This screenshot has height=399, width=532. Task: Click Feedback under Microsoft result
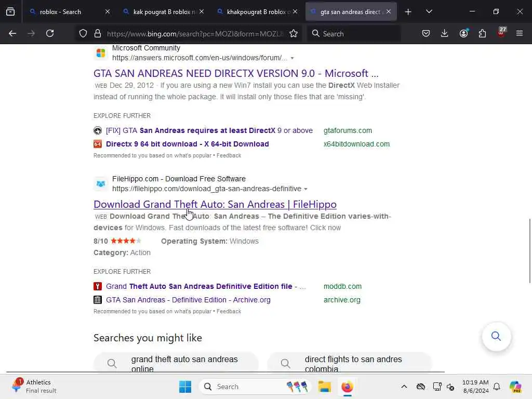(229, 155)
